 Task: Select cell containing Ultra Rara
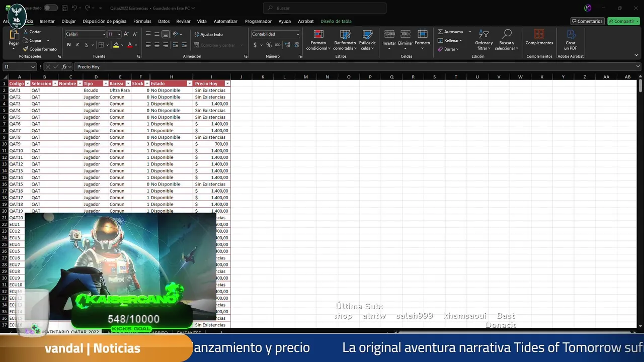120,90
